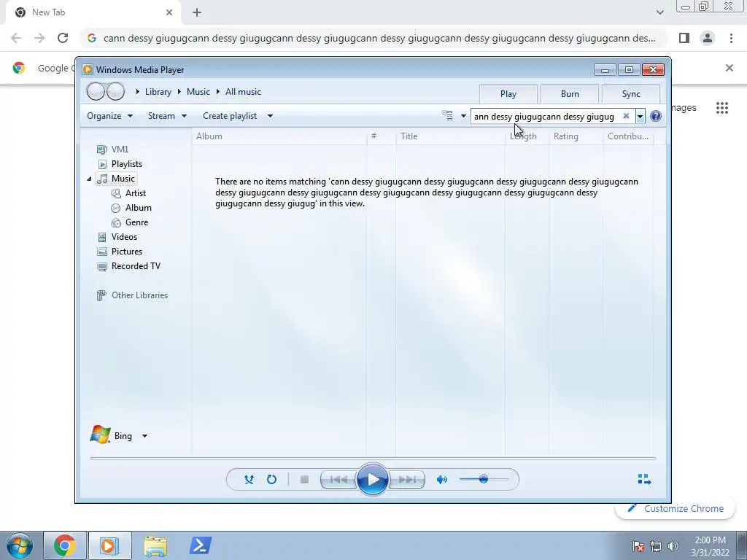Image resolution: width=747 pixels, height=560 pixels.
Task: Click Library in the breadcrumb
Action: tap(158, 92)
